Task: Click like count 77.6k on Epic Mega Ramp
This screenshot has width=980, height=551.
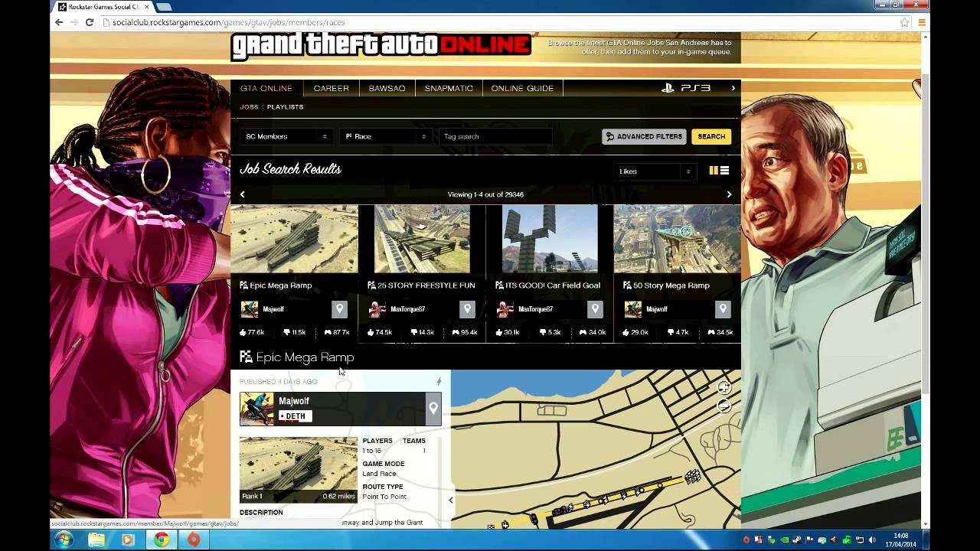Action: click(x=252, y=332)
